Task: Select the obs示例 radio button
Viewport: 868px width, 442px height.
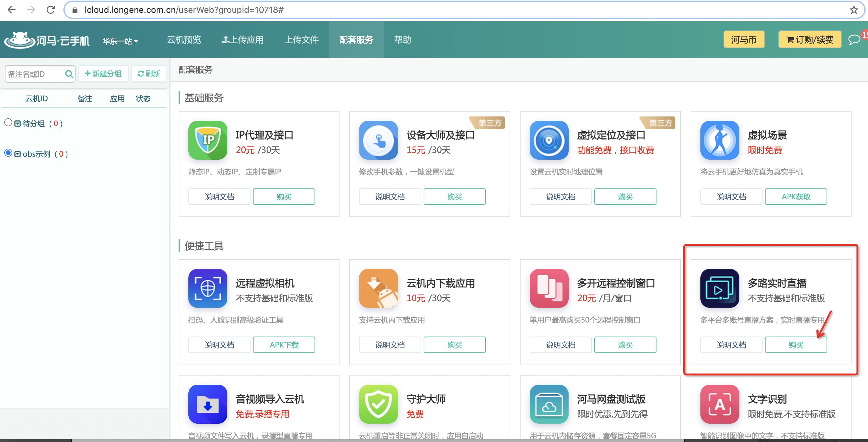Action: tap(9, 153)
